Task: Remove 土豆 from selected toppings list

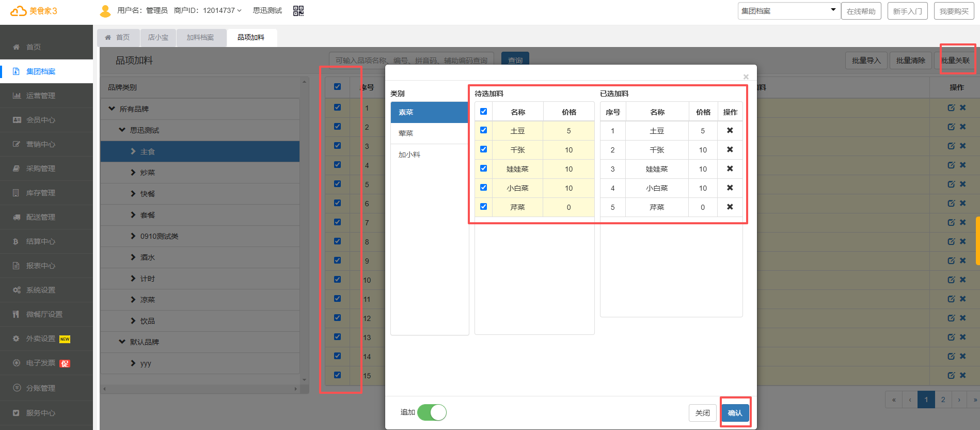Action: pos(730,131)
